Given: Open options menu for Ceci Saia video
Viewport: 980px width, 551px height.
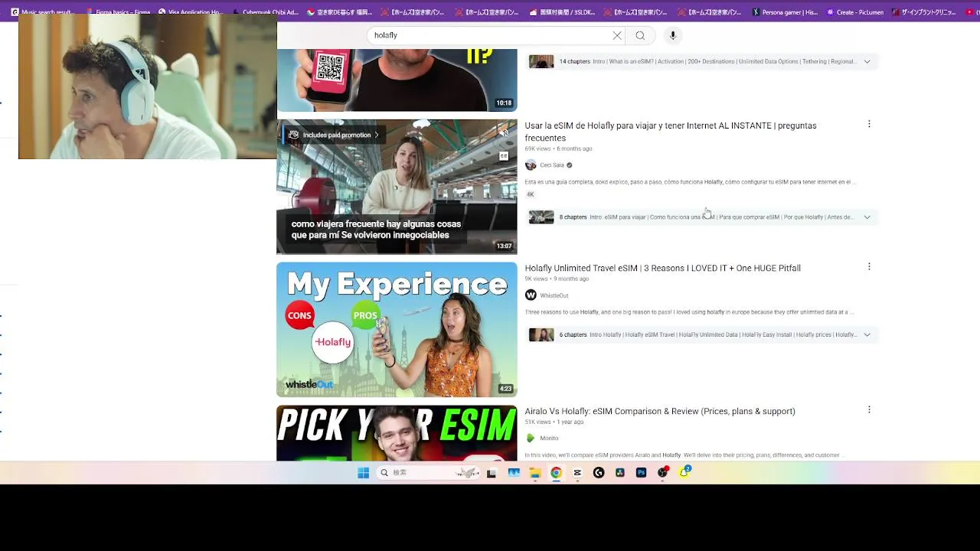Looking at the screenshot, I should 869,124.
